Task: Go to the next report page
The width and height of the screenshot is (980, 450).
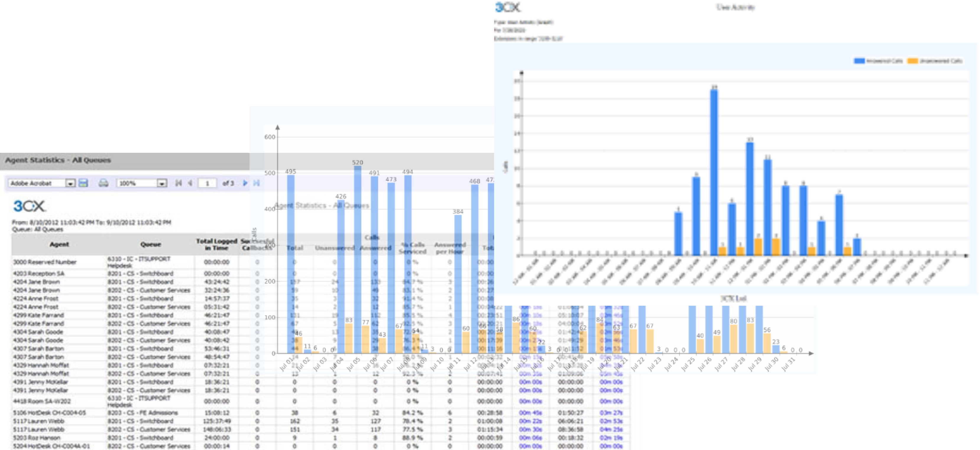Action: tap(245, 183)
